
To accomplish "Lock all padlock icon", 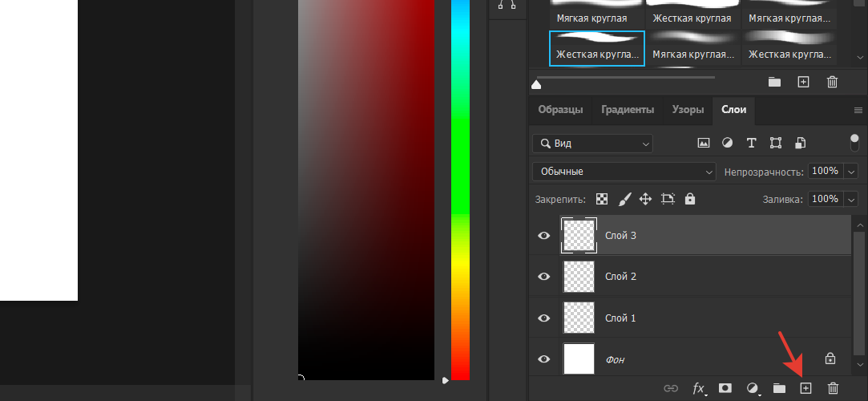I will [x=690, y=199].
